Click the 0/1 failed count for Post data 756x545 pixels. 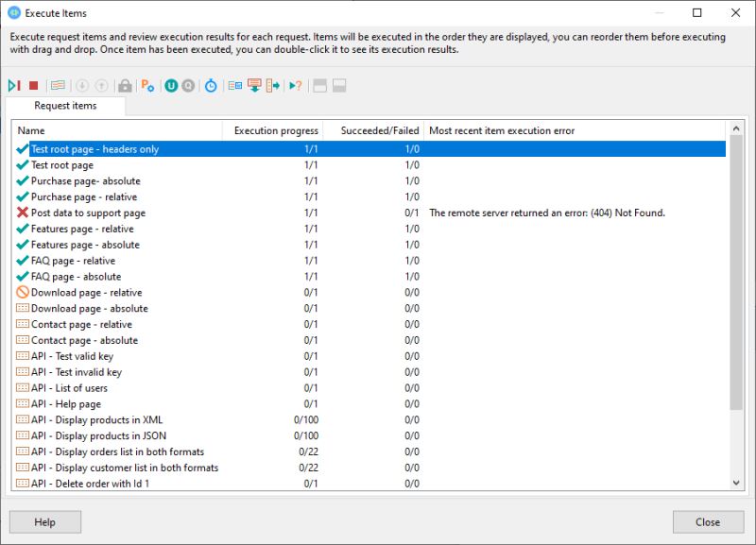pyautogui.click(x=412, y=213)
